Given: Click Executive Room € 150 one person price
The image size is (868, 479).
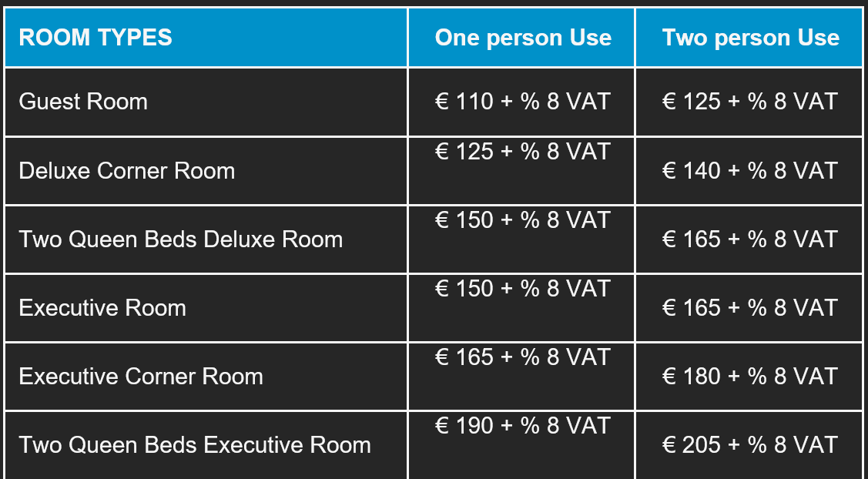Looking at the screenshot, I should coord(522,289).
